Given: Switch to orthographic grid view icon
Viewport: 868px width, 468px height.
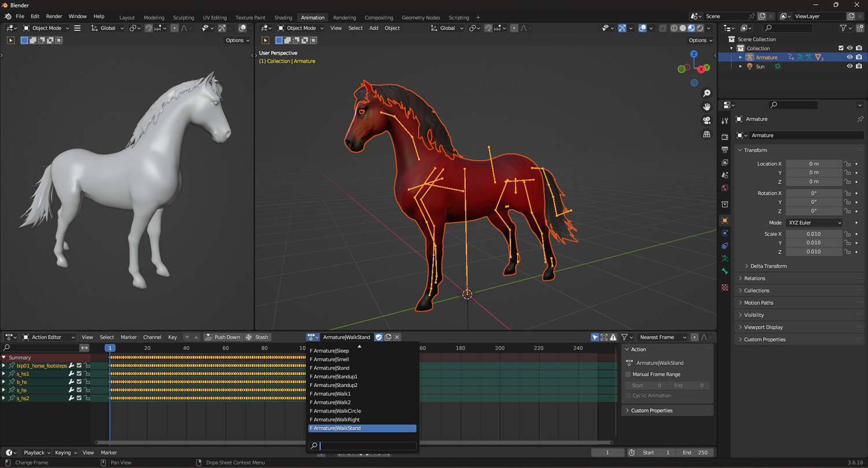Looking at the screenshot, I should point(707,134).
